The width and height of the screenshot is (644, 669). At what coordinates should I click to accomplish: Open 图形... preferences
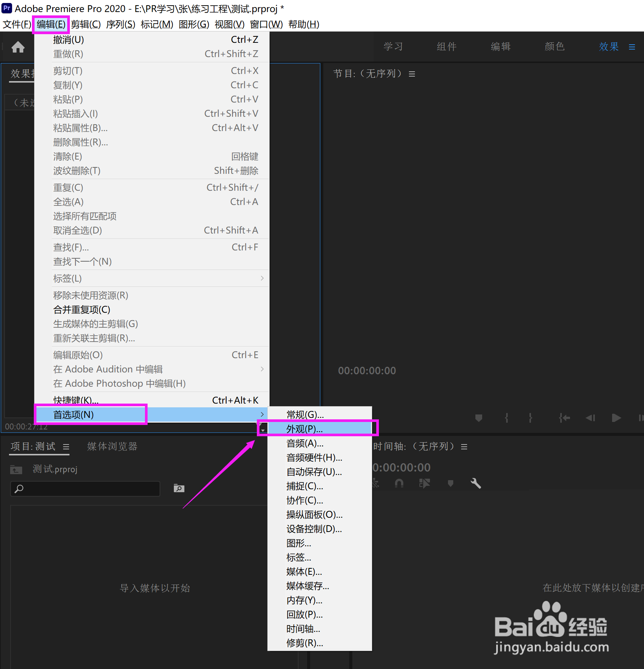[x=320, y=543]
